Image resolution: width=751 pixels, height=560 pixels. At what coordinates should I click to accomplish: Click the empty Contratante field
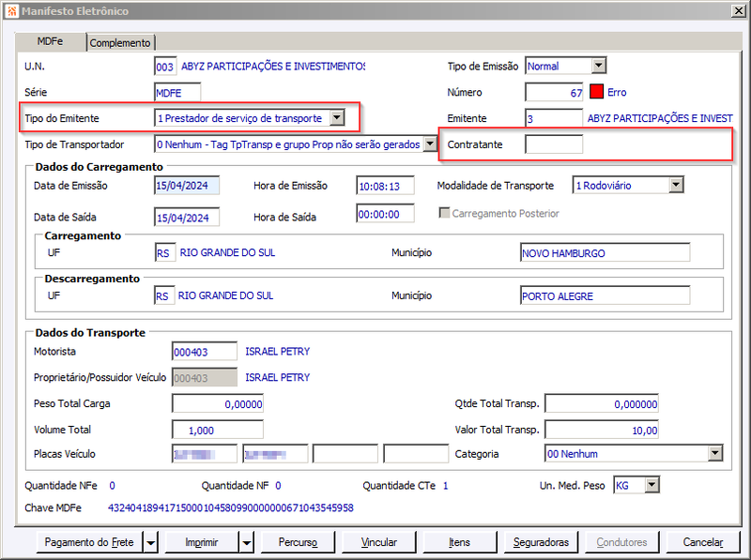(554, 144)
